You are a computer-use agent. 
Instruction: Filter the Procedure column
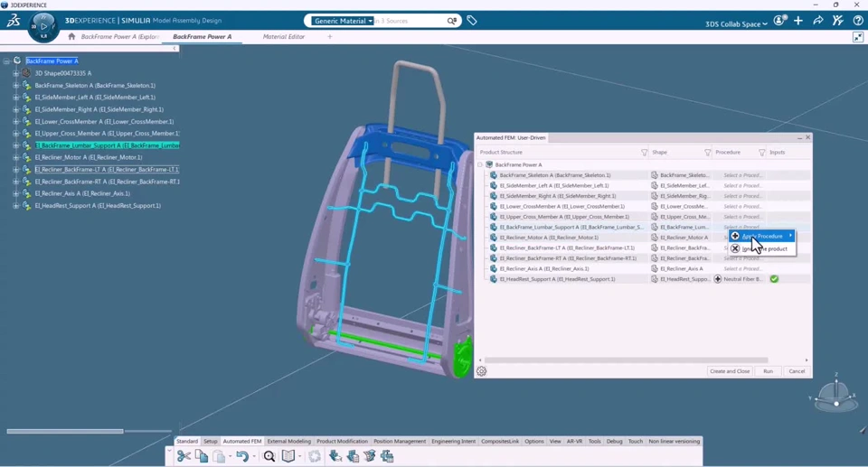(761, 152)
